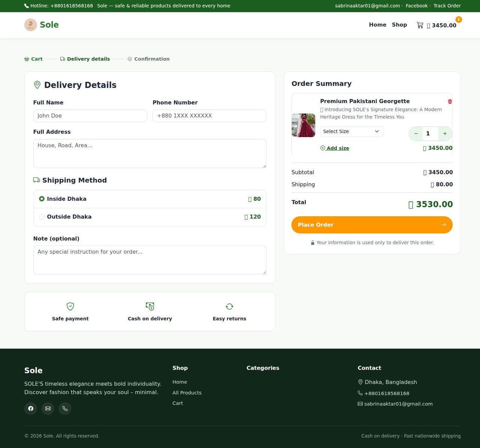Image resolution: width=480 pixels, height=448 pixels.
Task: Open Shop in top navigation
Action: coord(399,25)
